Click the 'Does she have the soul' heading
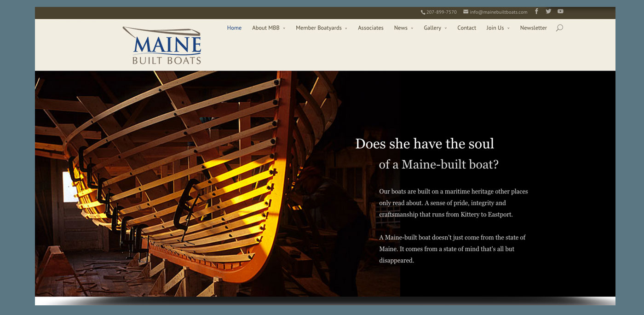This screenshot has width=644, height=315. (x=425, y=144)
